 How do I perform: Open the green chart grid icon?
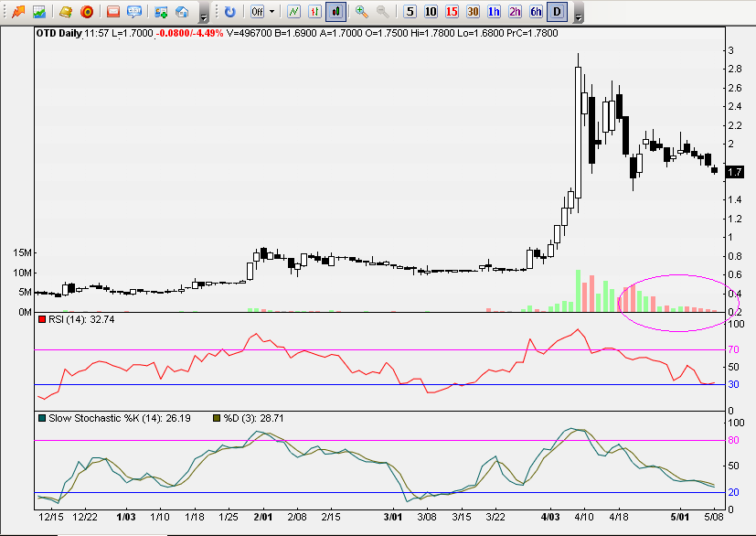(39, 12)
